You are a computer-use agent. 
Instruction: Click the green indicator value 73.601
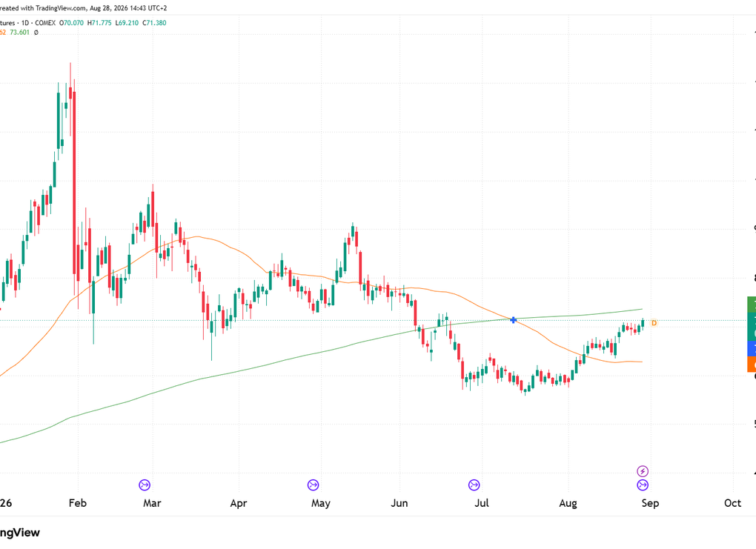coord(20,33)
